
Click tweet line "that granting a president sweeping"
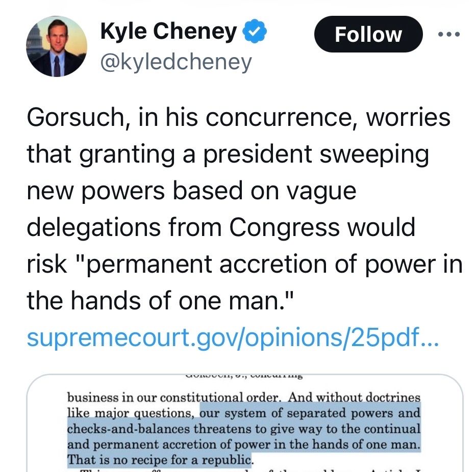(228, 154)
